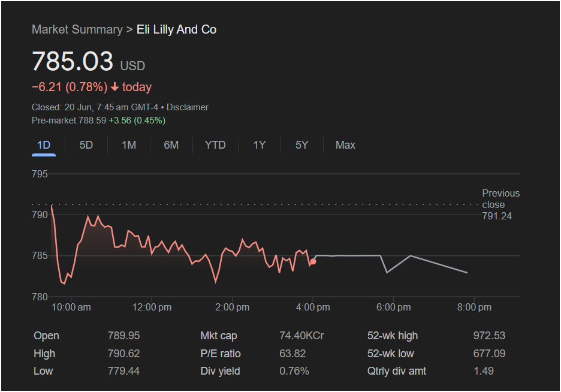561x392 pixels.
Task: Click the 52-wk high value 972.53
Action: point(490,336)
